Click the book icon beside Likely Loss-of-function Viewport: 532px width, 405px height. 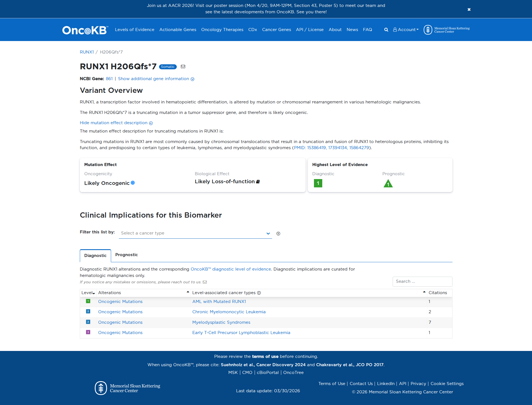coord(258,182)
